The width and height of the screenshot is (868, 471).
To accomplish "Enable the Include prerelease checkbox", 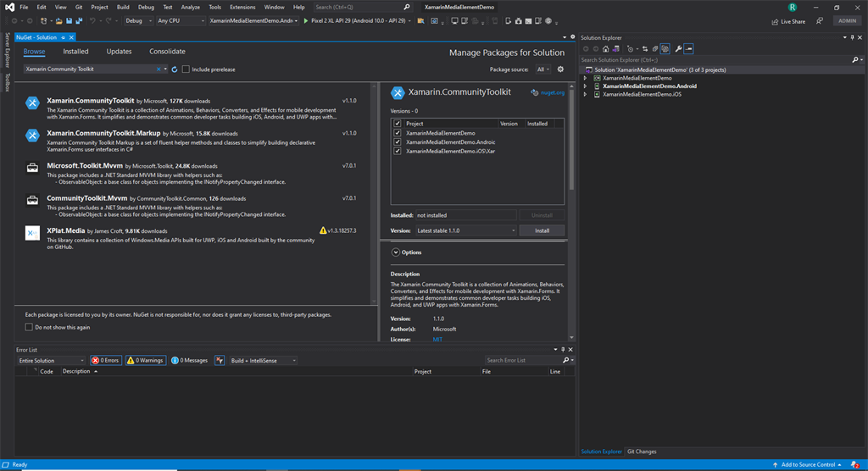I will pos(186,69).
